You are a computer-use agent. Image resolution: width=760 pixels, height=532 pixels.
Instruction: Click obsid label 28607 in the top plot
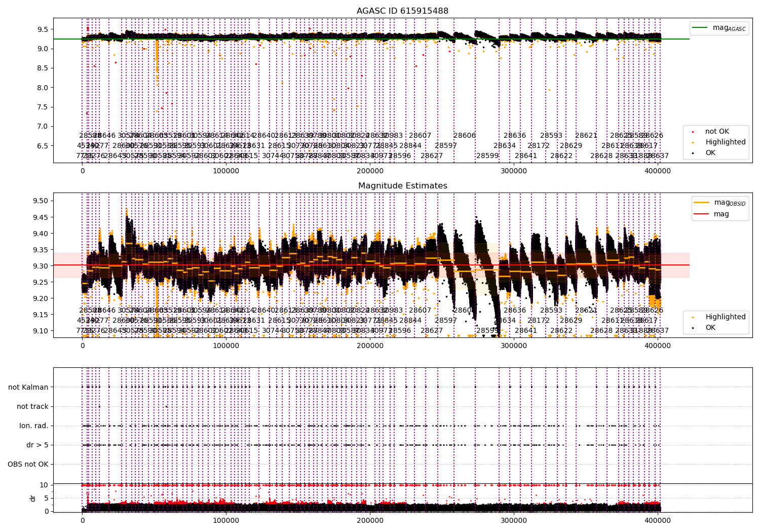420,136
